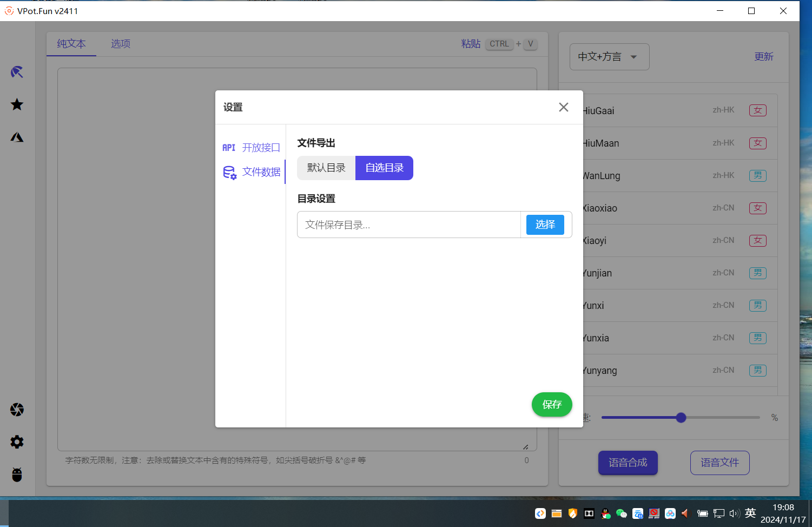Adjust the speech rate slider

(x=681, y=417)
